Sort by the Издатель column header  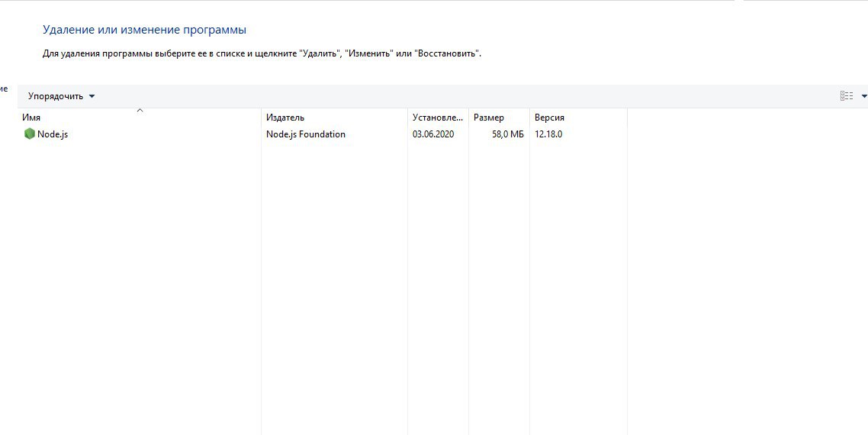(x=334, y=118)
